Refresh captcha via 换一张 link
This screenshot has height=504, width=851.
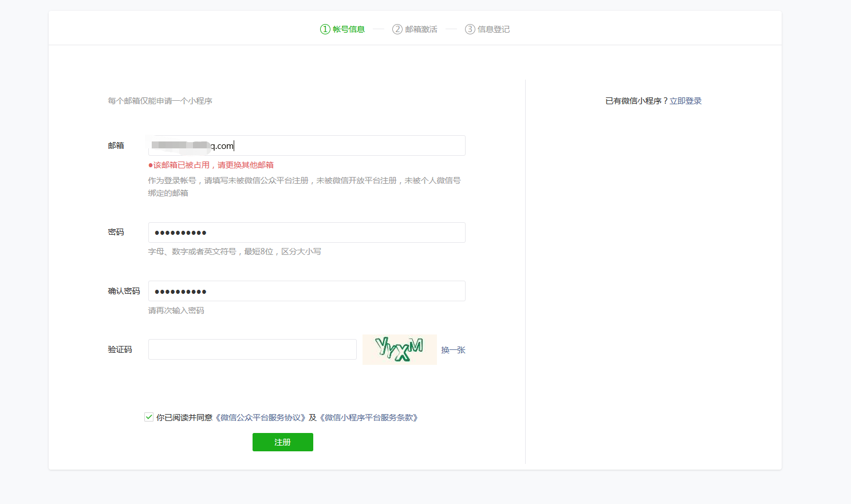coord(453,350)
